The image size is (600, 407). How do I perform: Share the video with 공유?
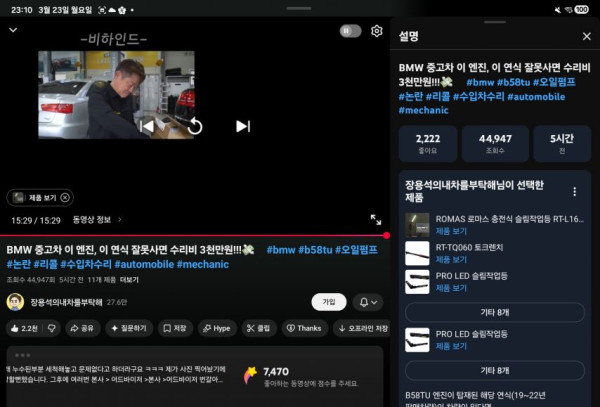coord(83,328)
